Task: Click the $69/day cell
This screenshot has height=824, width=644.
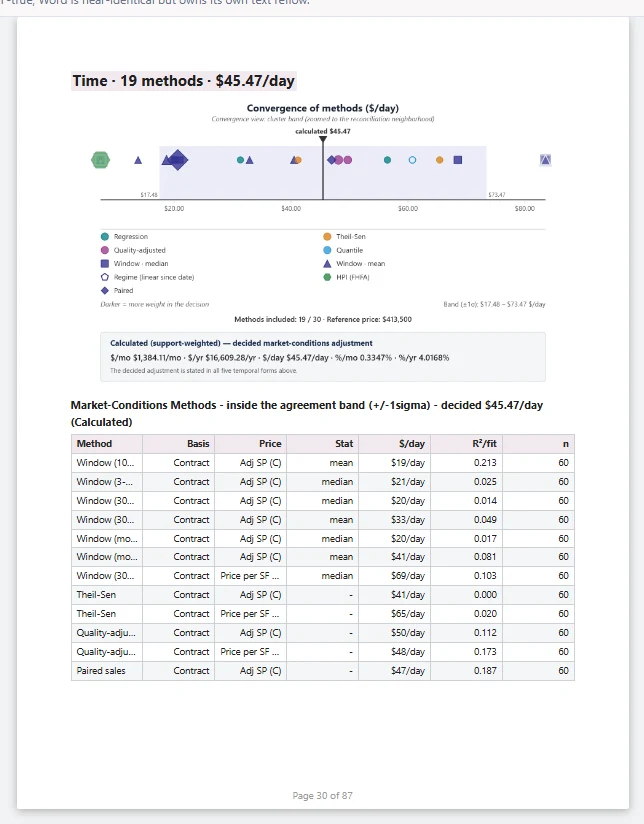Action: point(394,575)
